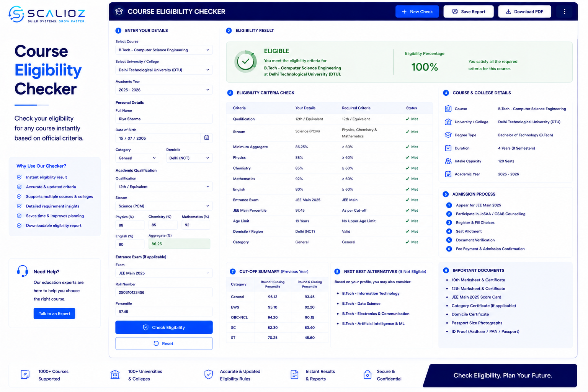Viewport: 588px width, 392px height.
Task: Click the Roll Number input field
Action: point(164,292)
